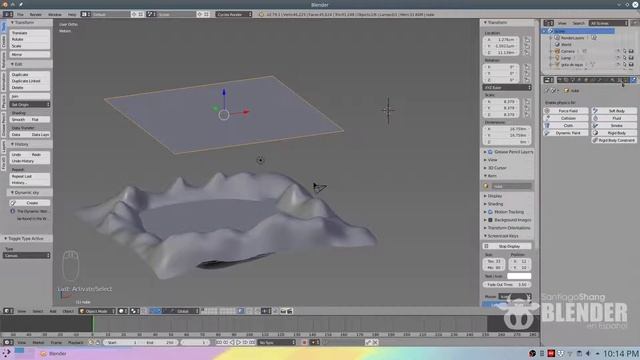Toggle gota de agua visibility eye
The image size is (640, 360).
[x=618, y=64]
